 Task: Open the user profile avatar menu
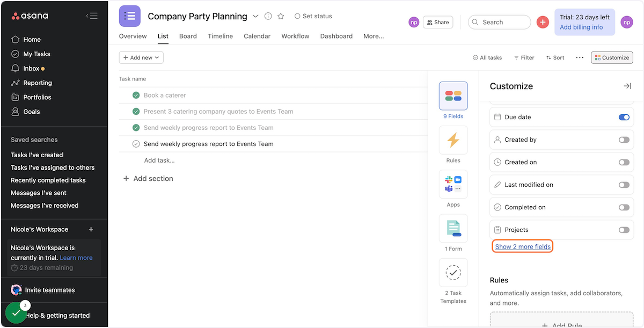627,22
